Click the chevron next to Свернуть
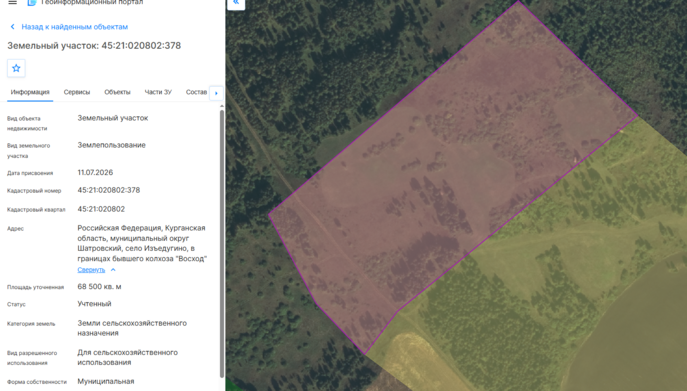Screen dimensions: 687x391 click(113, 270)
